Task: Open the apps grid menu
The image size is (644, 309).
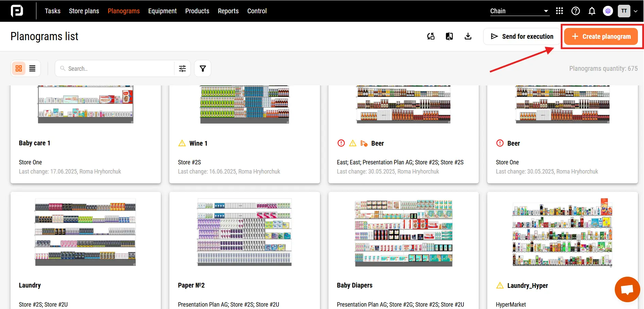Action: pos(559,11)
